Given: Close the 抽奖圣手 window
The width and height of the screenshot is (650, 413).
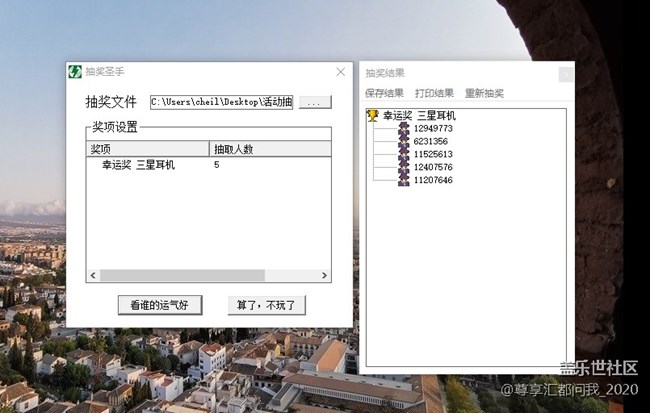Looking at the screenshot, I should pos(341,72).
